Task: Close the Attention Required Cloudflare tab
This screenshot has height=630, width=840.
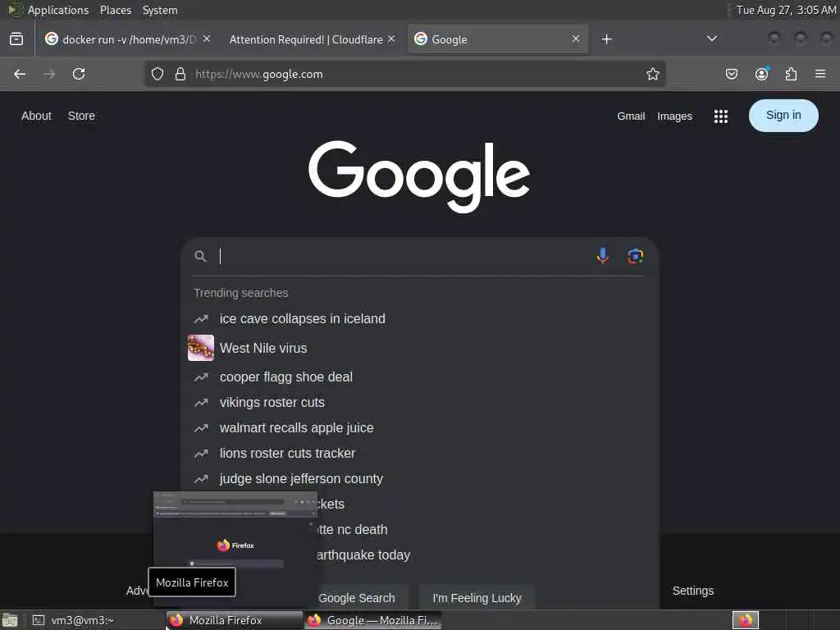Action: coord(391,39)
